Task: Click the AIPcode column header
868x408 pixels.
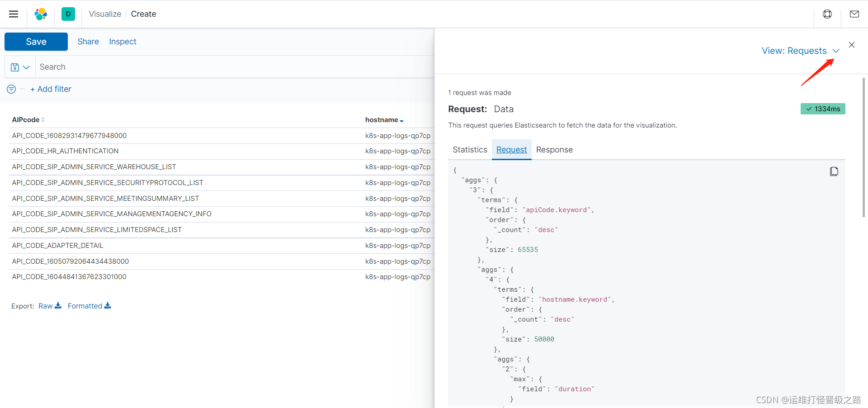Action: [25, 120]
